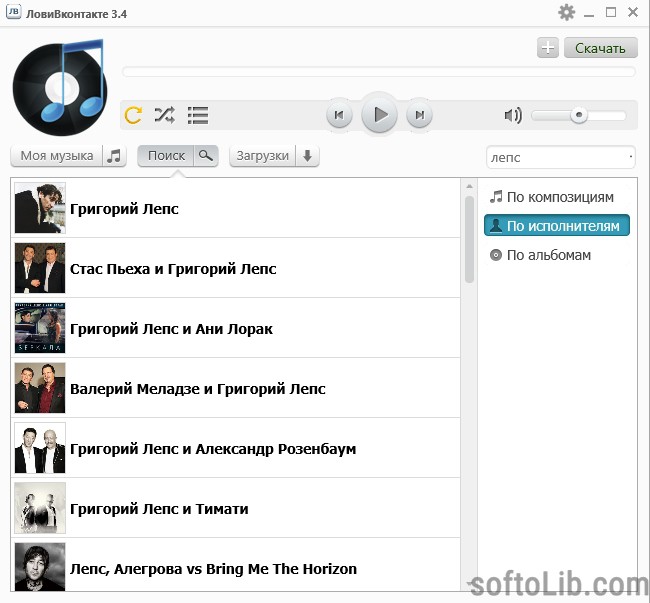Mute sound via speaker icon
This screenshot has width=650, height=603.
[x=513, y=115]
